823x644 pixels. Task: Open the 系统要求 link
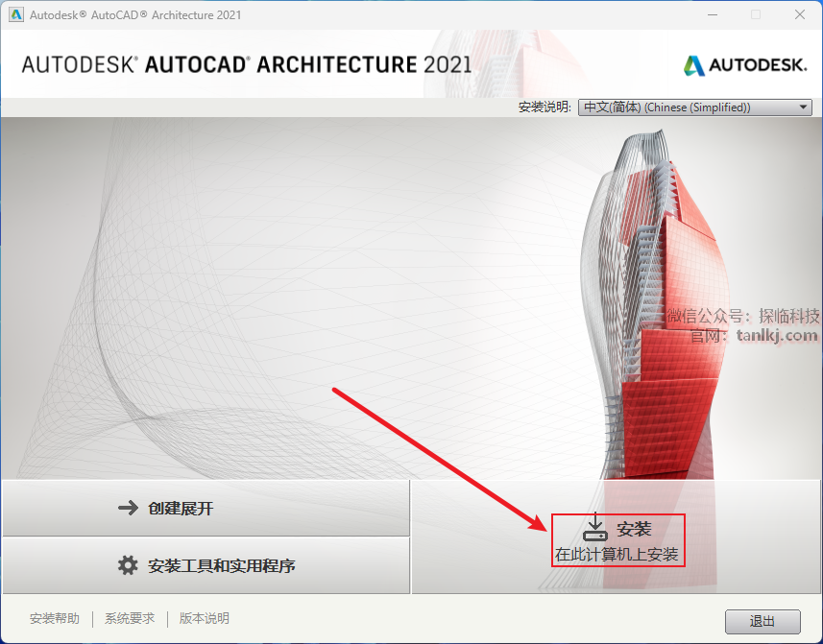130,618
